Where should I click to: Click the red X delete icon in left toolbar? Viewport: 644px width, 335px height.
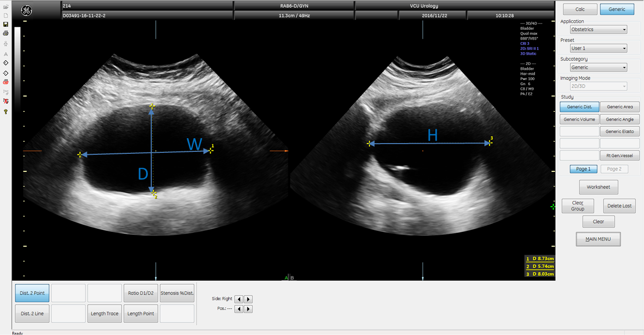5,101
